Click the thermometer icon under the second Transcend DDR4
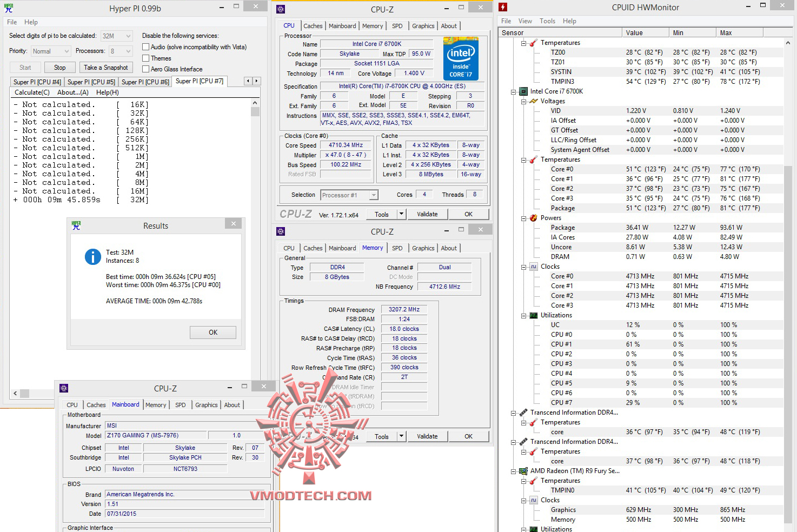The height and width of the screenshot is (532, 797). coord(533,451)
